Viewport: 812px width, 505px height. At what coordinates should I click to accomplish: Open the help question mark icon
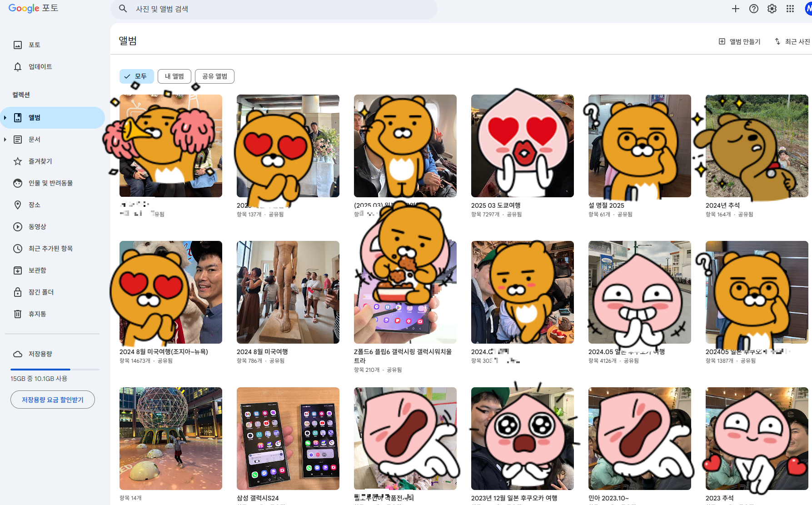point(754,9)
